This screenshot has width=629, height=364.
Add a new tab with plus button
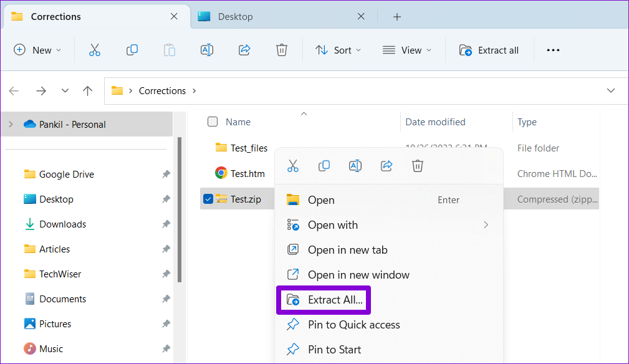pyautogui.click(x=396, y=17)
